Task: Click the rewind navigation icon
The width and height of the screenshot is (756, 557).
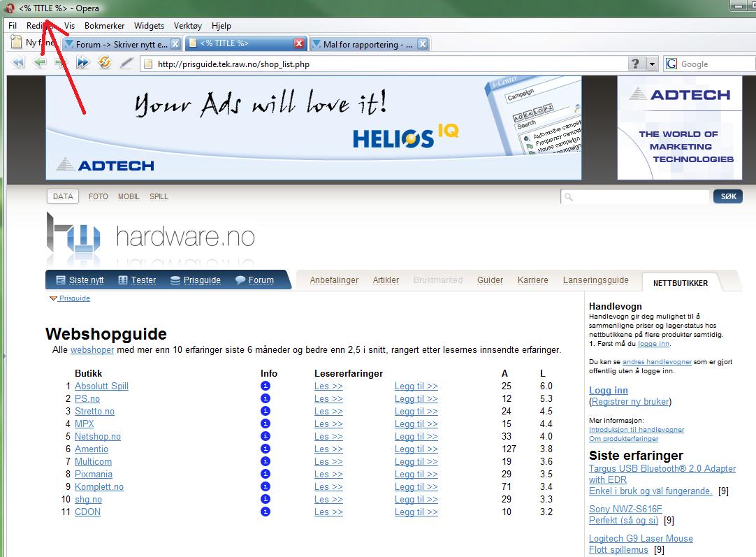Action: 18,63
